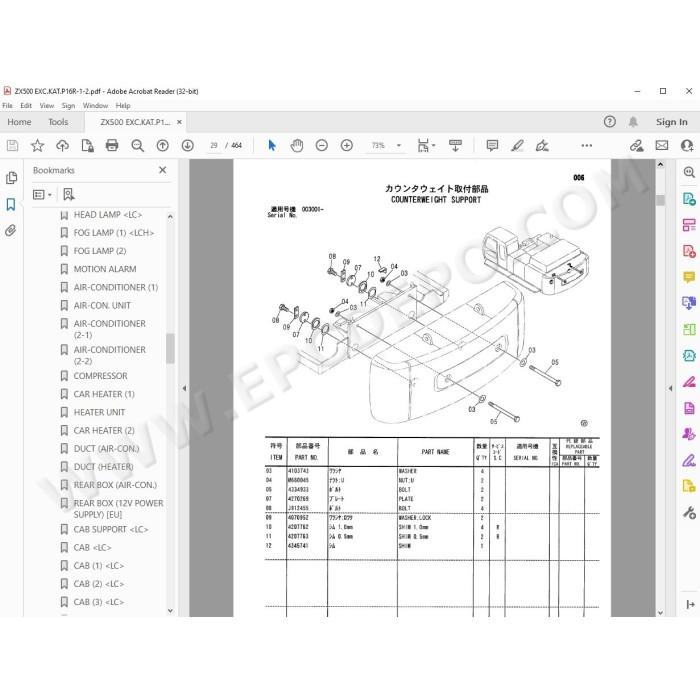The width and height of the screenshot is (700, 700).
Task: Open Help question mark icon
Action: coord(609,122)
